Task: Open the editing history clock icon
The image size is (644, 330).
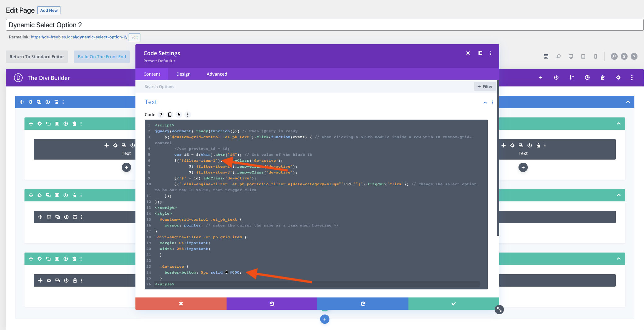Action: click(587, 77)
